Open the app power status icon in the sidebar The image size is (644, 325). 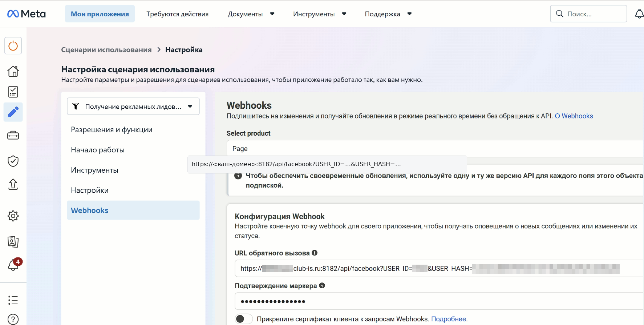(x=13, y=46)
